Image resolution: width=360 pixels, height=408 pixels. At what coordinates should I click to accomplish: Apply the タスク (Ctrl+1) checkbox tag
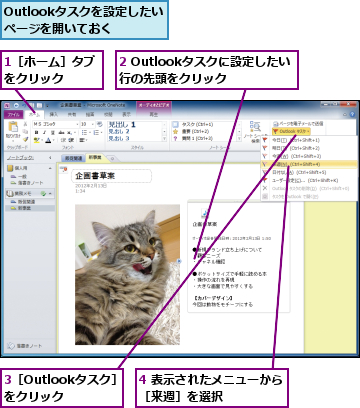pyautogui.click(x=194, y=124)
